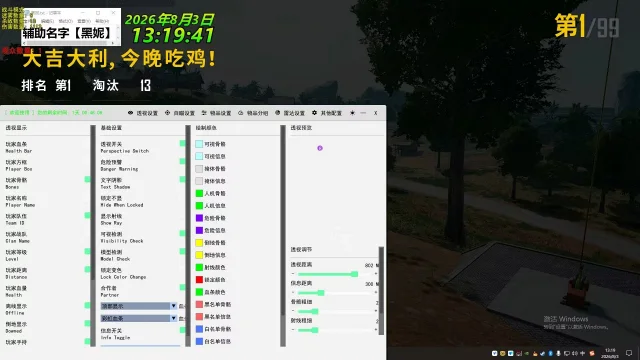
Task: Click the star icon in the panel header
Action: point(352,113)
